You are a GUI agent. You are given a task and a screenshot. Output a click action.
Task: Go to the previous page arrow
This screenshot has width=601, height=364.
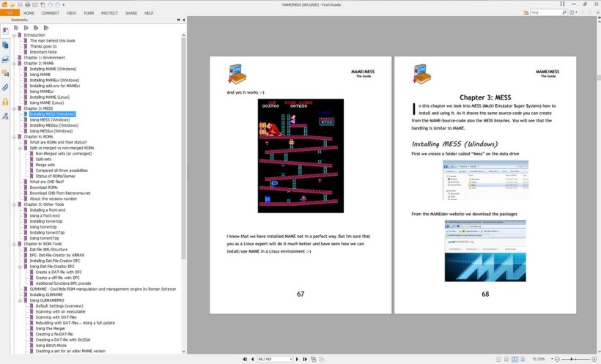click(x=251, y=359)
